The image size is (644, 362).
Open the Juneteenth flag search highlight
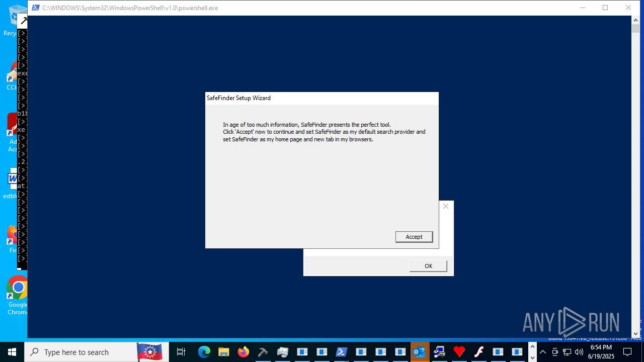150,352
